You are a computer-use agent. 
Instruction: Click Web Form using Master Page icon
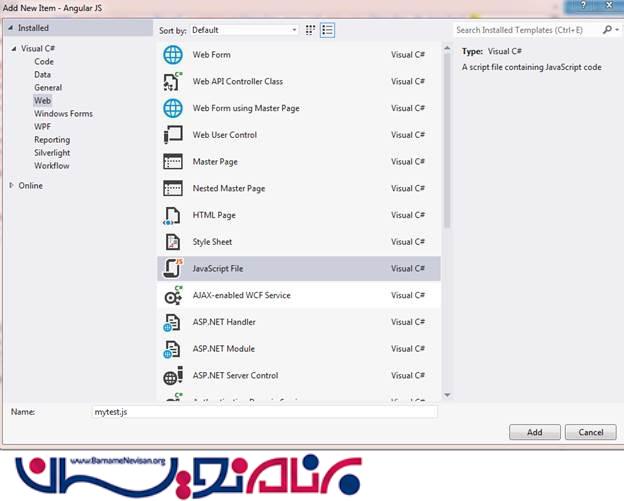click(x=173, y=108)
